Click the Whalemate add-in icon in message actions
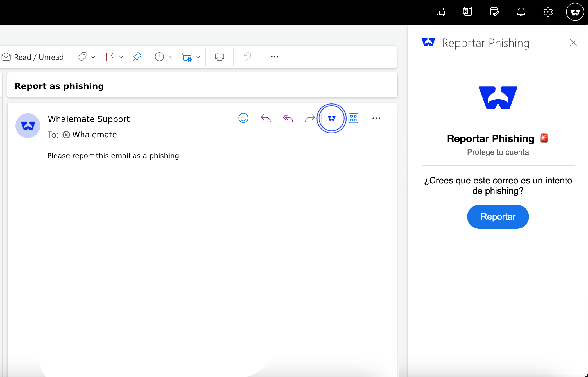Image resolution: width=588 pixels, height=377 pixels. pyautogui.click(x=331, y=118)
